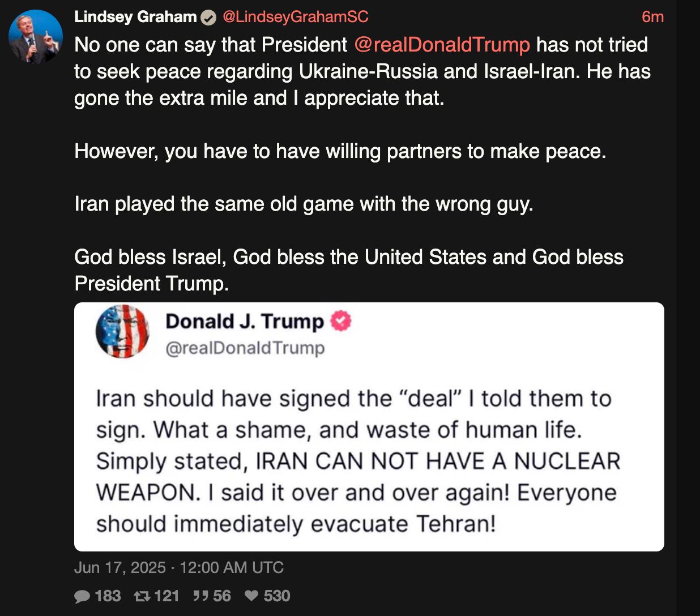Click the red verified badge beside Donald J. Trump
The image size is (700, 616).
(x=340, y=321)
